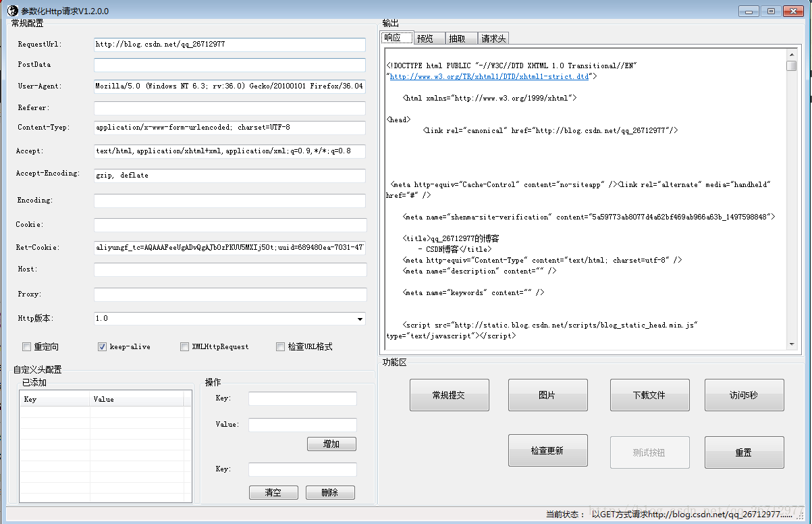
Task: Switch to the 预览 tab
Action: 429,38
